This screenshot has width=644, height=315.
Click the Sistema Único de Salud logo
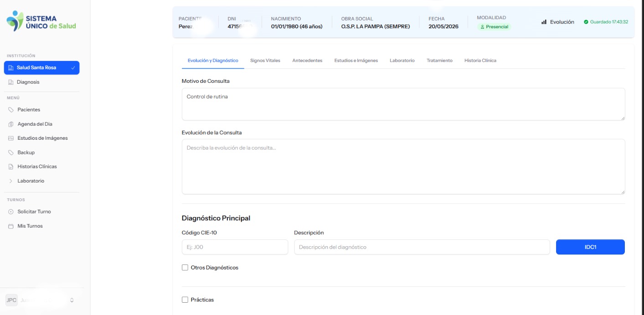click(x=41, y=21)
